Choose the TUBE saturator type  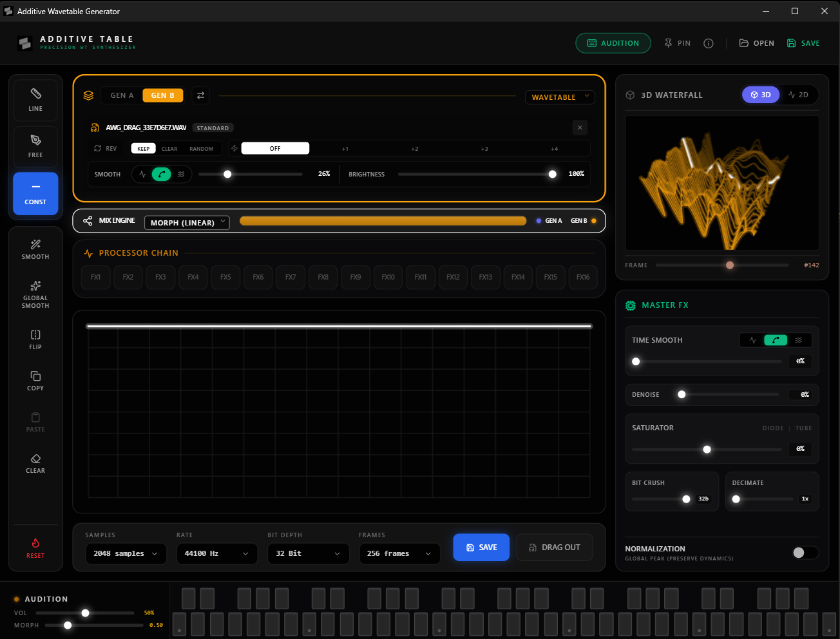(803, 428)
